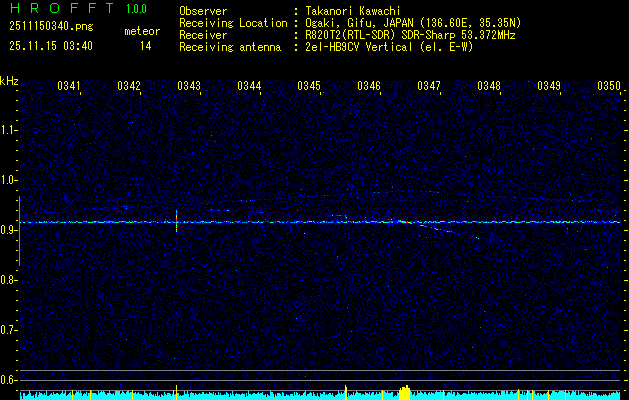Click the 0341 time axis label

tap(69, 86)
